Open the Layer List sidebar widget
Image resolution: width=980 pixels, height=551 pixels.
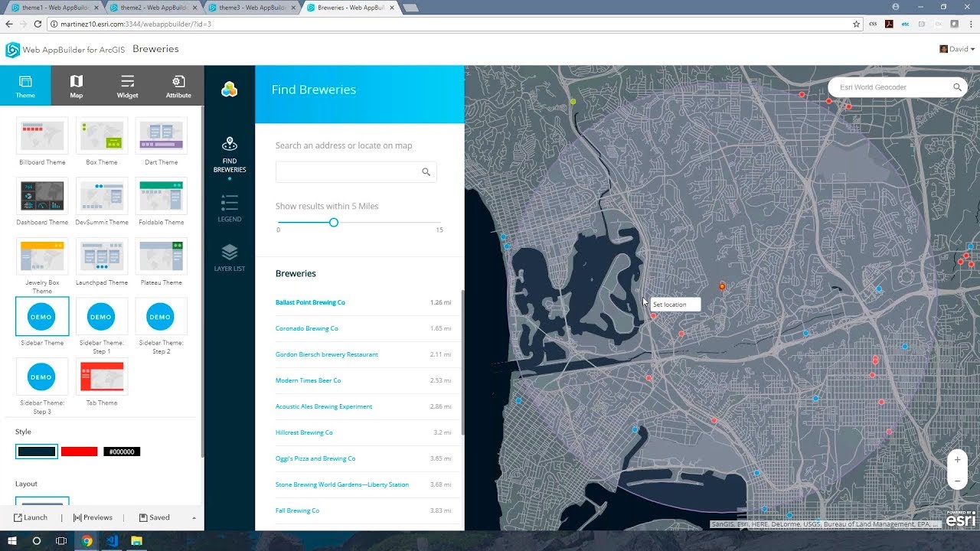tap(230, 258)
